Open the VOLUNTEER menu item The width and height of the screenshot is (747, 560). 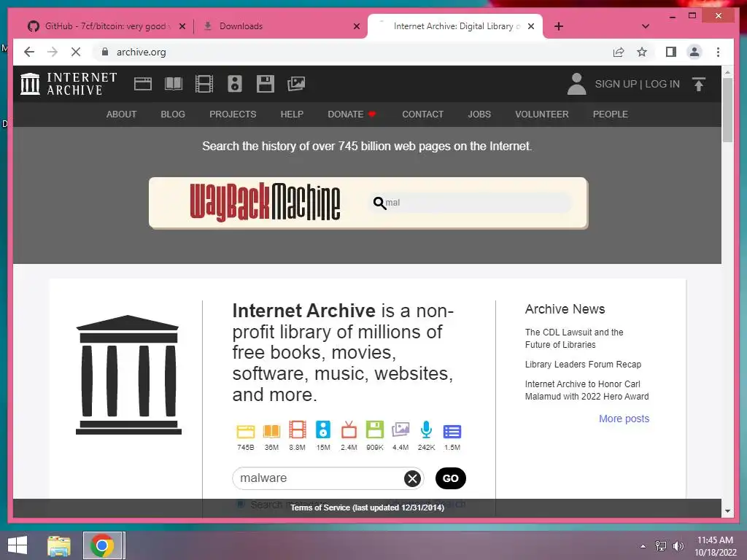542,114
